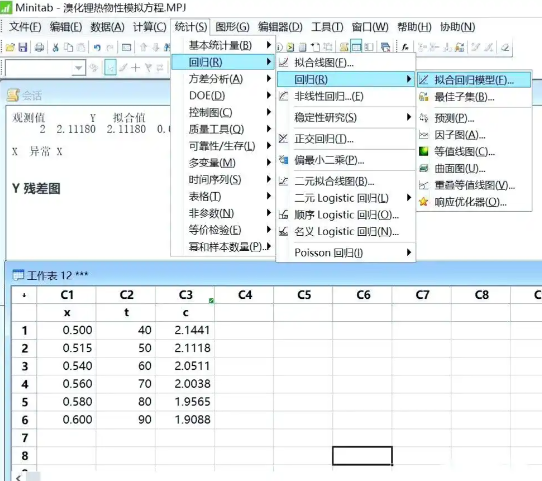This screenshot has width=542, height=481.
Task: Select 预测(P)... menu entry
Action: pos(474,118)
